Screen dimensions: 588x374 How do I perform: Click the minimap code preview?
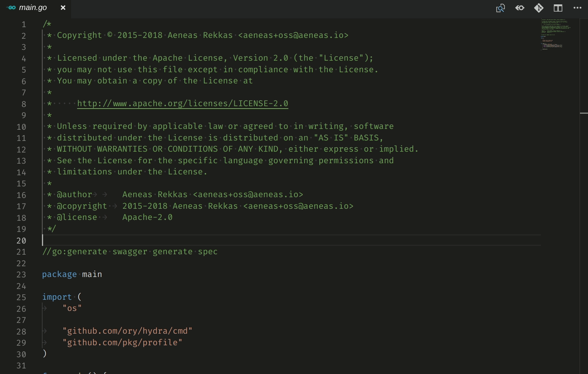click(x=556, y=34)
